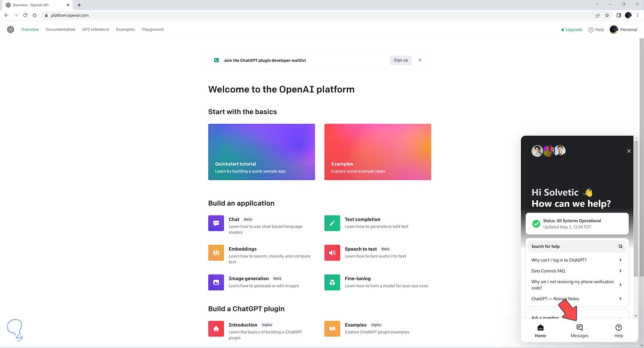
Task: Open the API reference tab
Action: (96, 30)
